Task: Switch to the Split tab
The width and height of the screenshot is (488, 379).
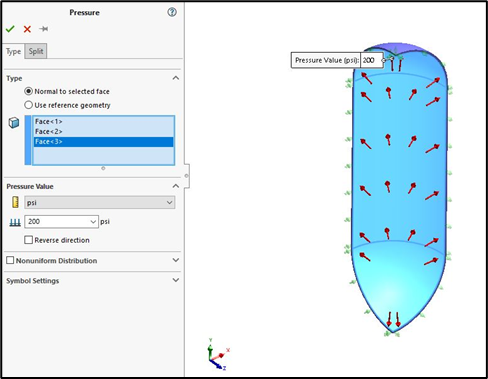Action: (x=36, y=51)
